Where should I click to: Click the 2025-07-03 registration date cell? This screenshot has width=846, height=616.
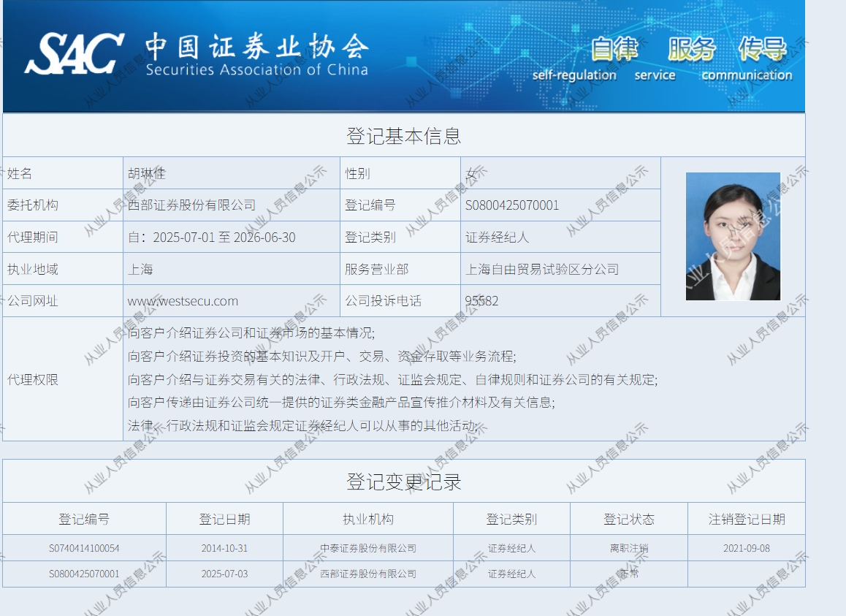[x=224, y=574]
